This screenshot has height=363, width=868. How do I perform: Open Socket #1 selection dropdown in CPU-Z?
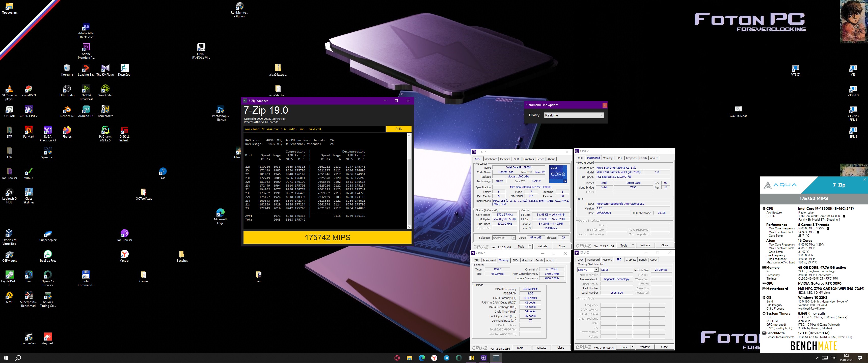[504, 238]
